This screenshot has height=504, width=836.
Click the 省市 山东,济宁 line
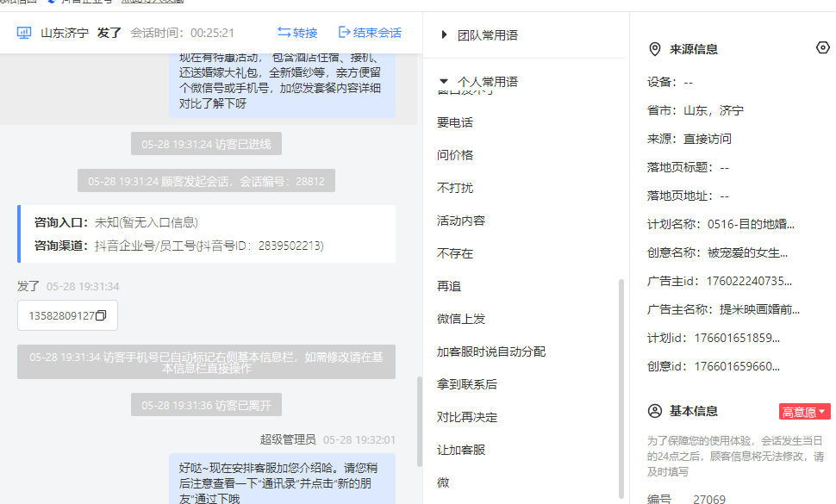696,110
